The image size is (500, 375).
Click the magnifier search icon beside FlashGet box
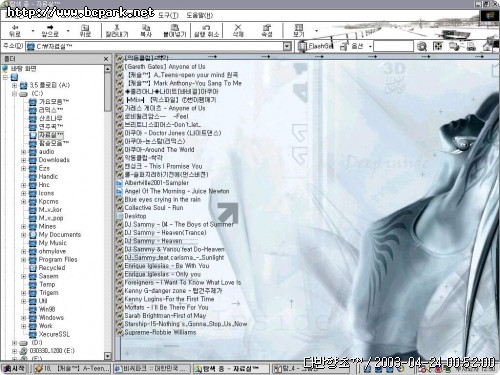click(x=422, y=46)
